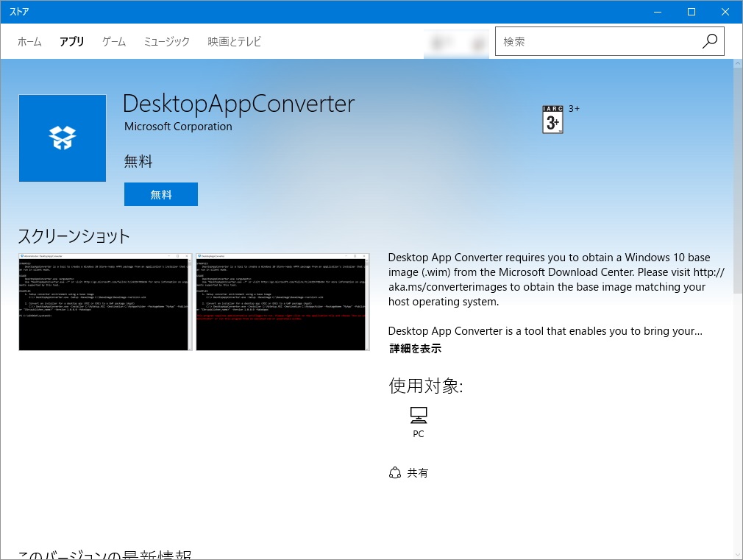
Task: Click the blurred user account area
Action: tap(457, 43)
